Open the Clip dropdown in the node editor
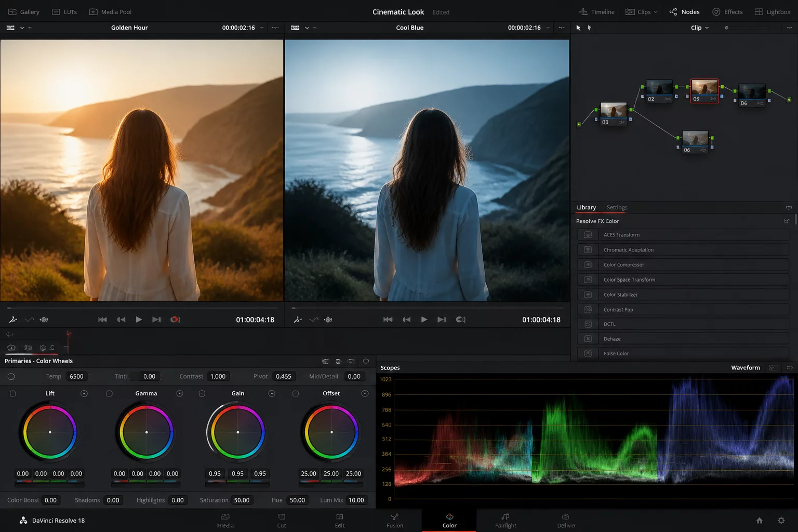 point(700,28)
